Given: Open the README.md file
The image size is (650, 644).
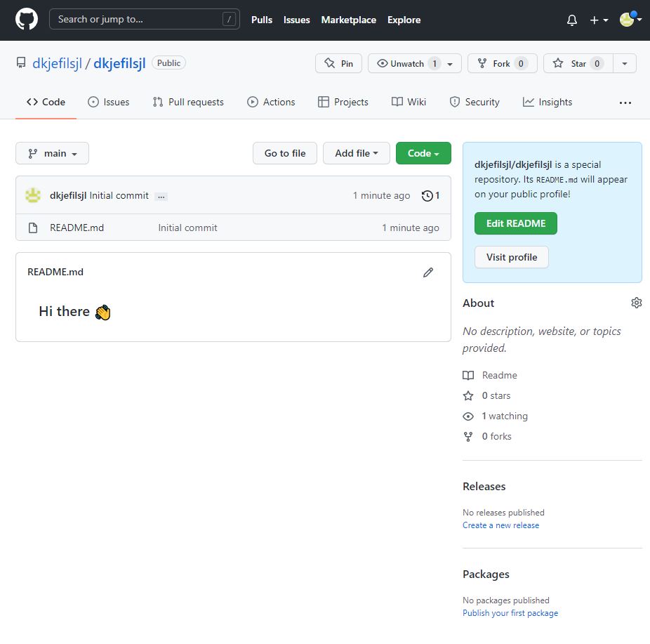Looking at the screenshot, I should 77,228.
